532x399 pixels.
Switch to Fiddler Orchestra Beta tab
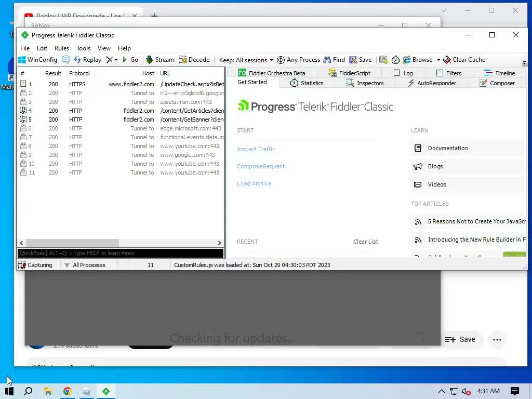271,73
